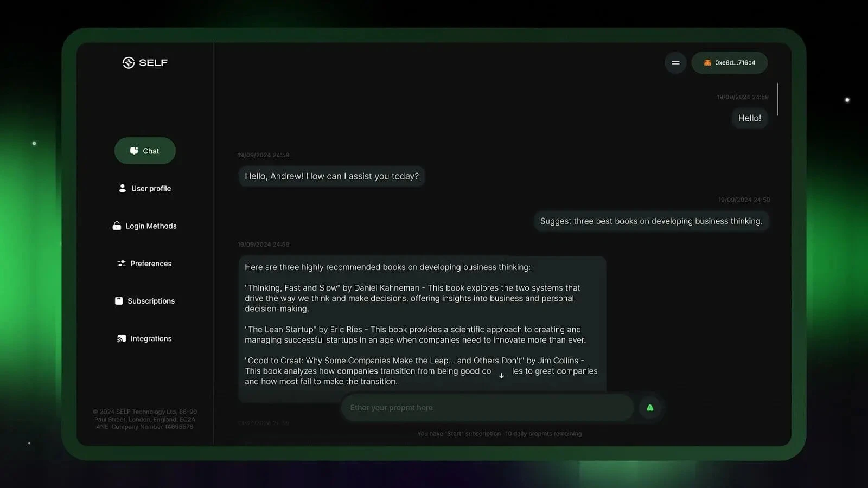Image resolution: width=868 pixels, height=488 pixels.
Task: Select Preferences in the sidebar
Action: coord(145,264)
